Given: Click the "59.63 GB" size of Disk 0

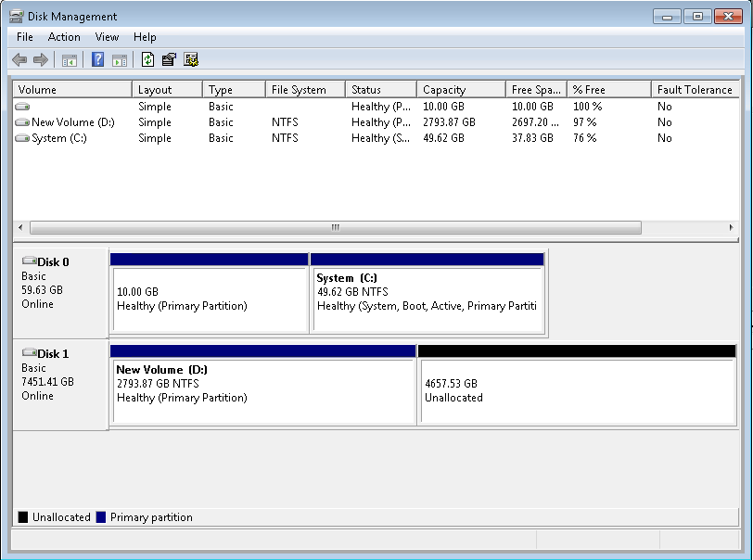Looking at the screenshot, I should [43, 290].
